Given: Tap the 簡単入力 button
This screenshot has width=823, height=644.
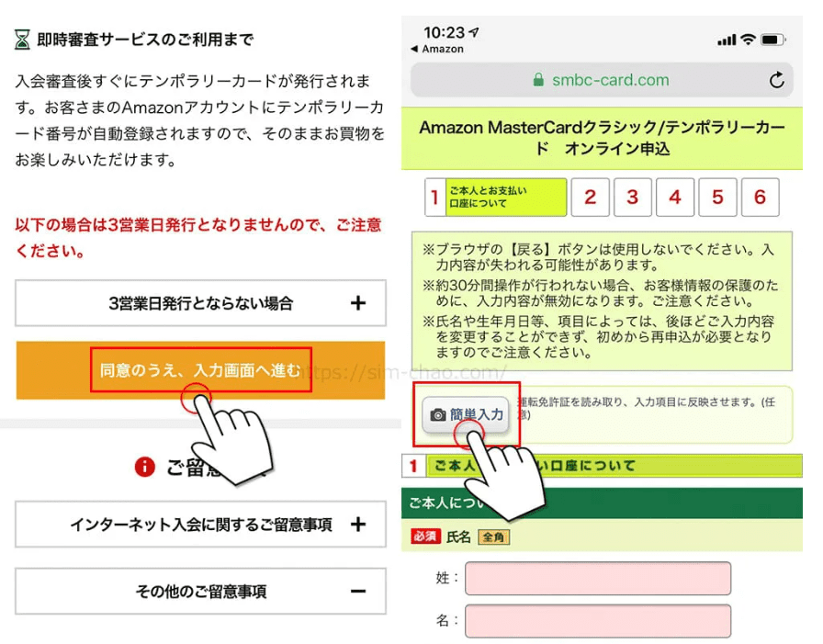Looking at the screenshot, I should (466, 414).
